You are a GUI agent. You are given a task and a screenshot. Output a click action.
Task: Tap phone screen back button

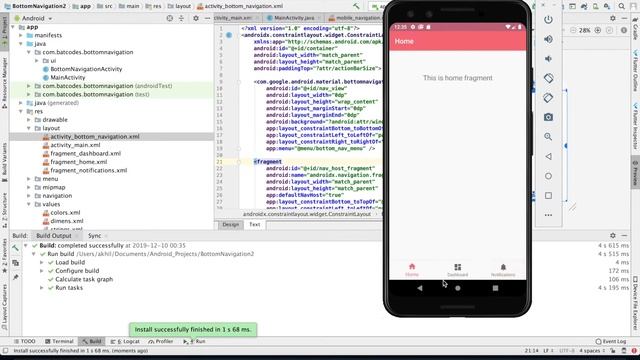point(420,288)
